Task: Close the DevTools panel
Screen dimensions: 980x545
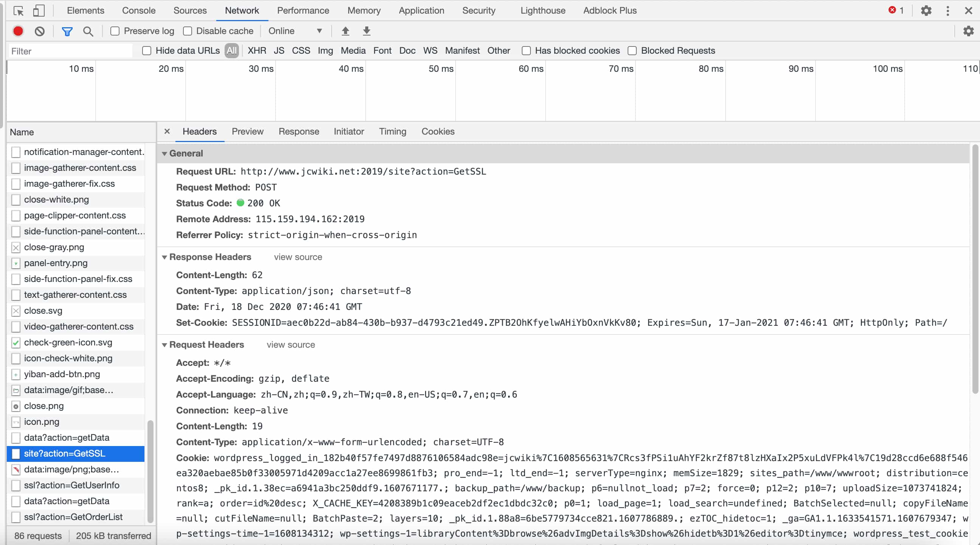Action: tap(969, 11)
